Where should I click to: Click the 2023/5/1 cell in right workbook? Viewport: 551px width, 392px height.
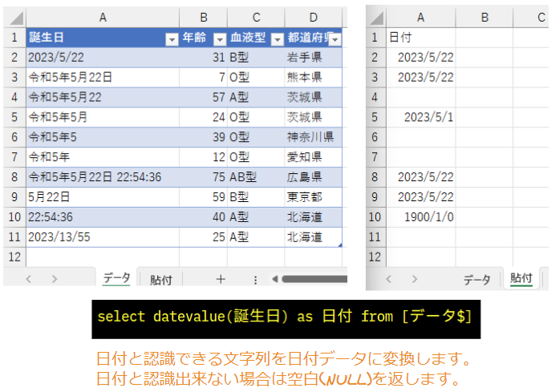(x=420, y=117)
